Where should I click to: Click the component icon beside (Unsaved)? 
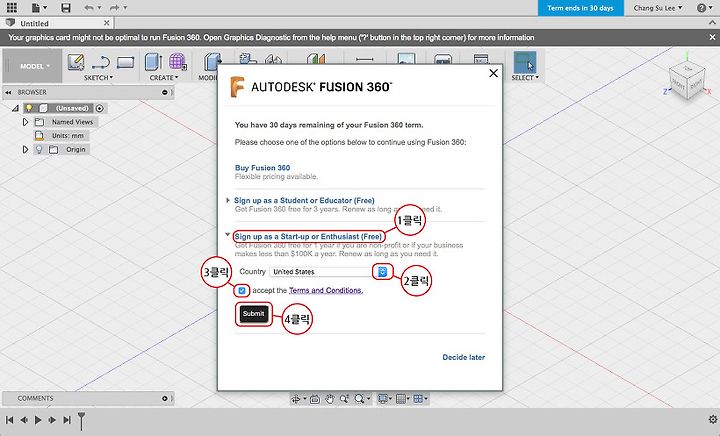pyautogui.click(x=44, y=108)
